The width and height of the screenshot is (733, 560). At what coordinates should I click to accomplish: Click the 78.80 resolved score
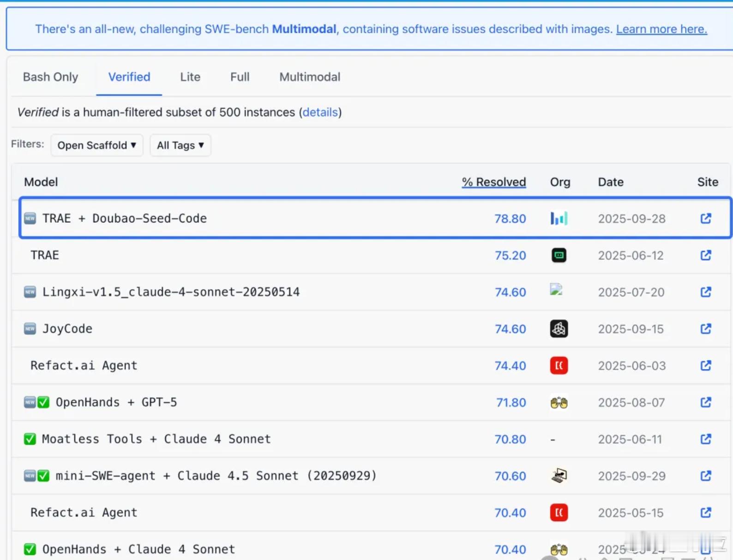pos(510,219)
